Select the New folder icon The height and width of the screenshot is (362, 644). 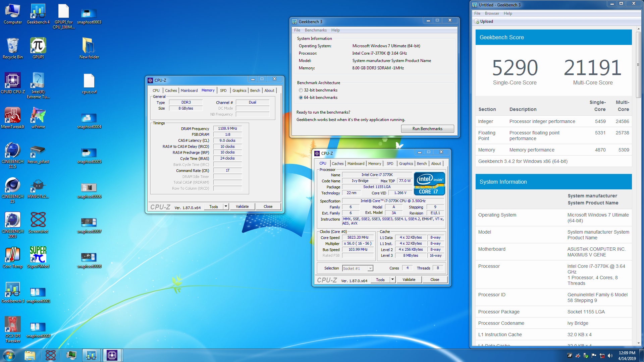click(x=89, y=49)
